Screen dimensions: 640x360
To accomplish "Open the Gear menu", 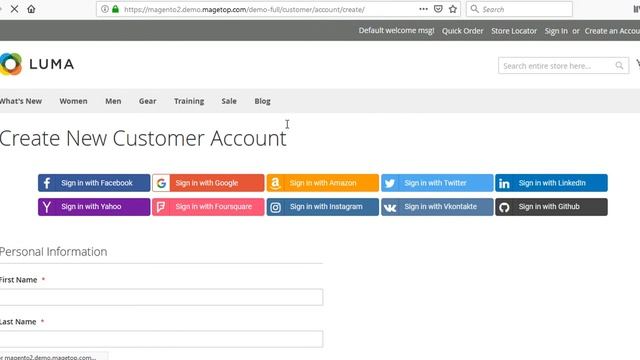I will point(147,101).
